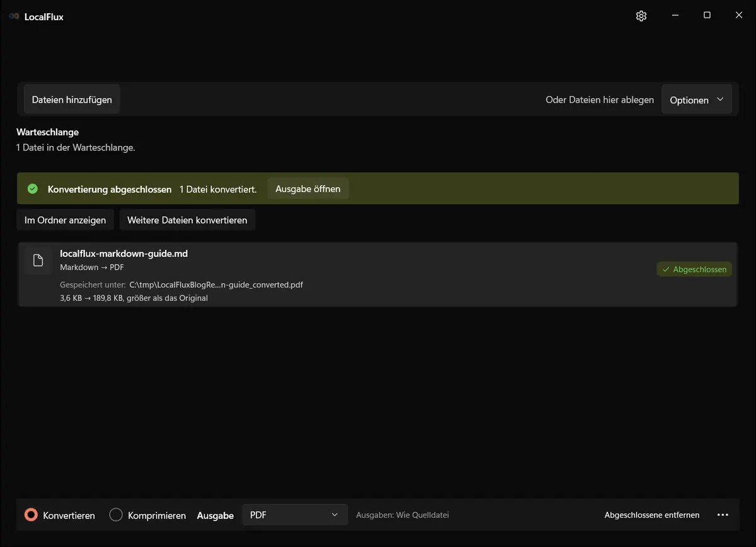The image size is (756, 547).
Task: Open the PDF output format dropdown
Action: pyautogui.click(x=295, y=515)
